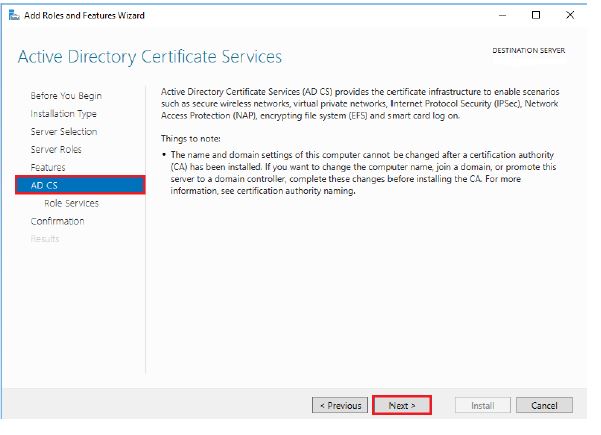Screen dimensions: 601x435
Task: Click the greyed-out Install button
Action: coord(483,405)
